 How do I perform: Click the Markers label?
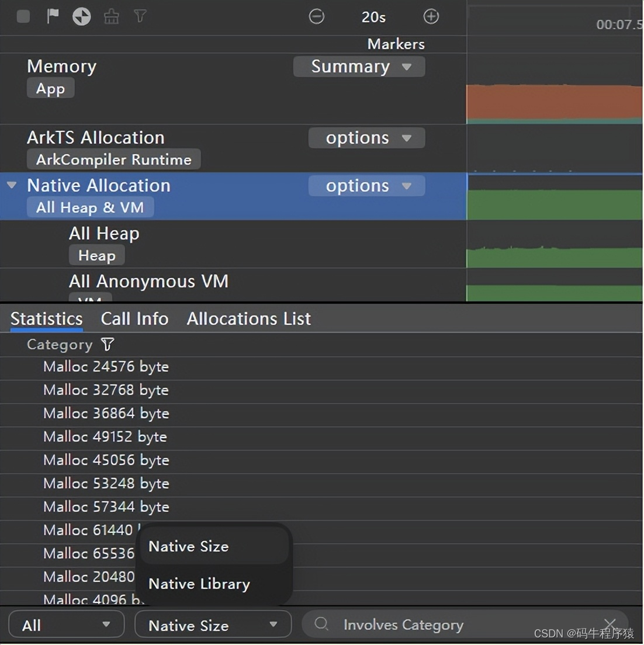396,44
